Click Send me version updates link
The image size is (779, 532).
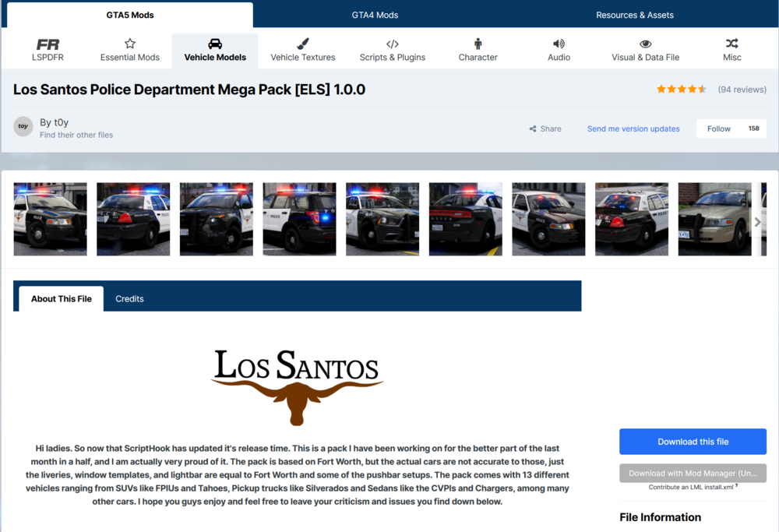[633, 129]
